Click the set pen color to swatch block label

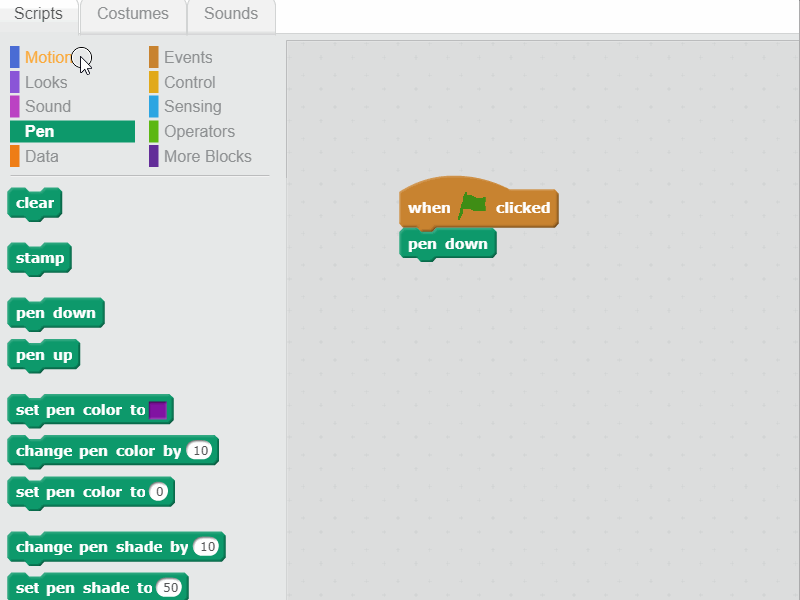[81, 410]
